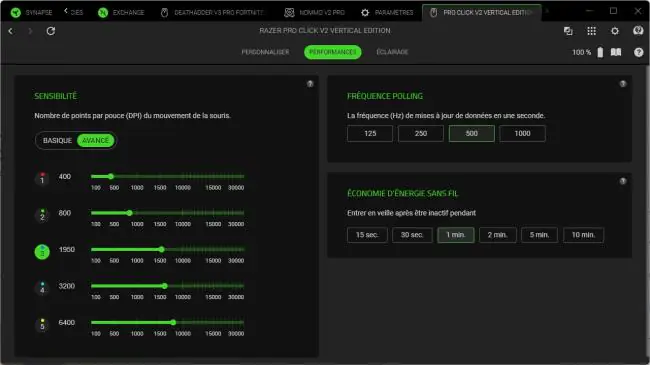Set sleep timeout to 1 min.
This screenshot has height=365, width=650.
pos(456,235)
